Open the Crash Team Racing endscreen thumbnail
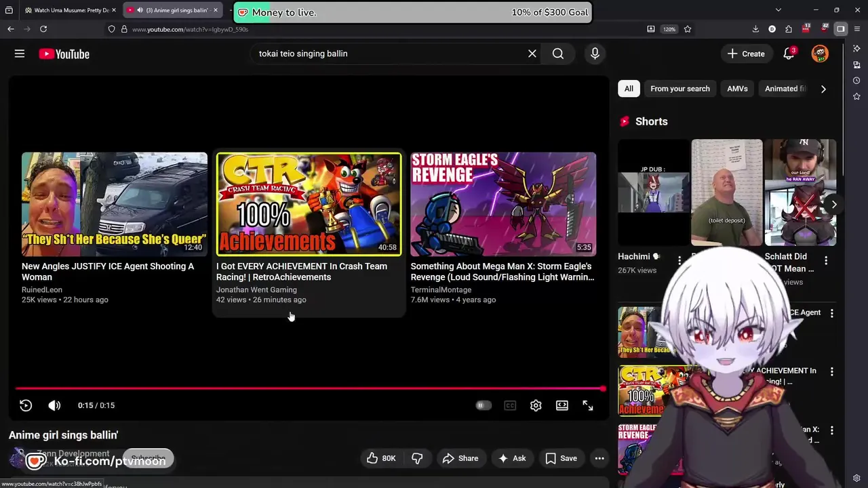 pyautogui.click(x=309, y=204)
